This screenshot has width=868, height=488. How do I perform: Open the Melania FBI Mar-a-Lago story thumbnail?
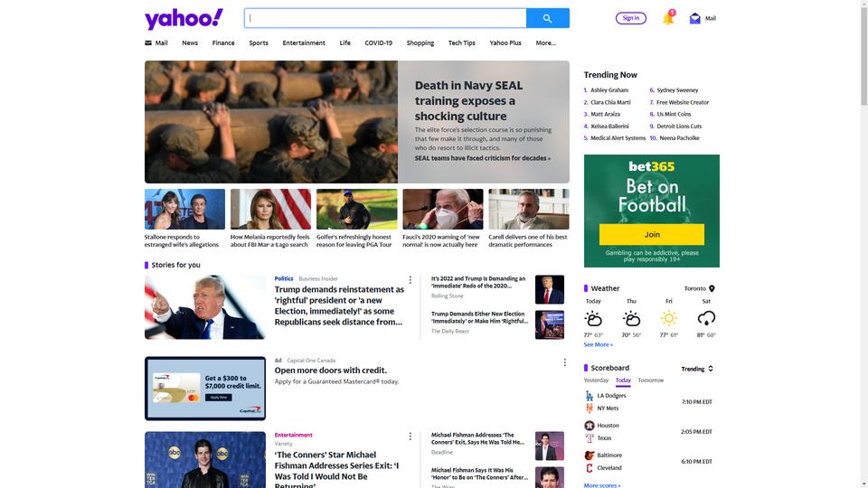tap(270, 209)
